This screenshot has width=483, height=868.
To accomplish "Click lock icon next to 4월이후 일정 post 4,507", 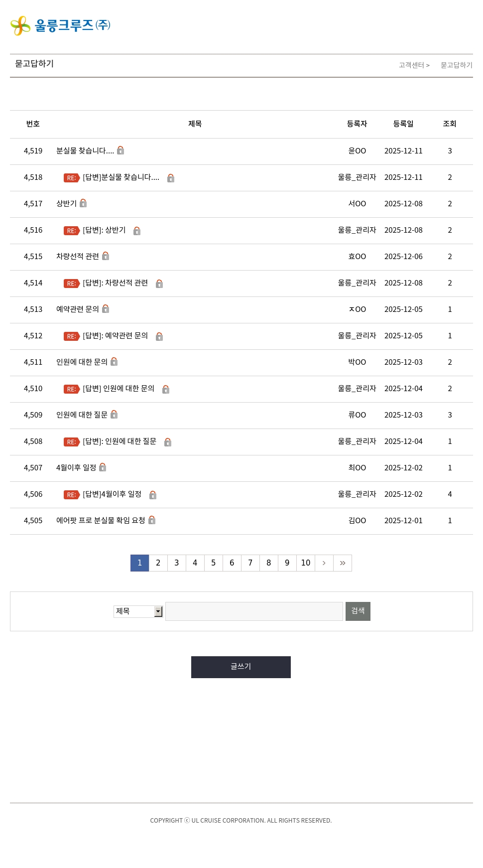I will pos(103,467).
